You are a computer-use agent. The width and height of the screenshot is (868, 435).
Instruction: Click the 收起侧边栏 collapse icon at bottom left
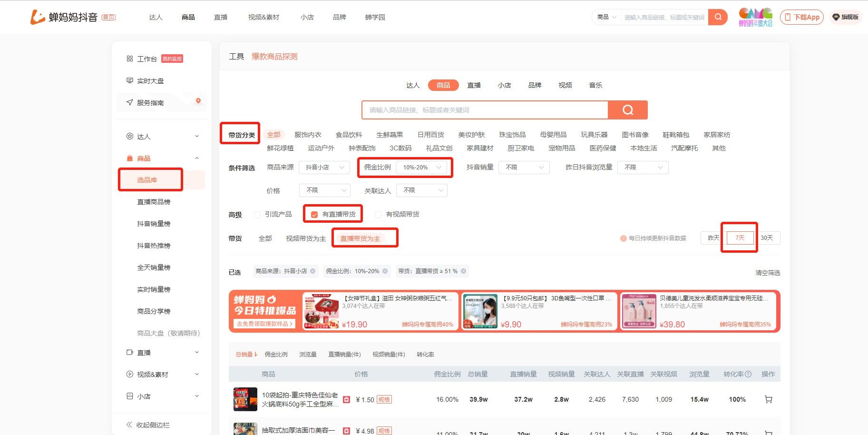coord(128,424)
